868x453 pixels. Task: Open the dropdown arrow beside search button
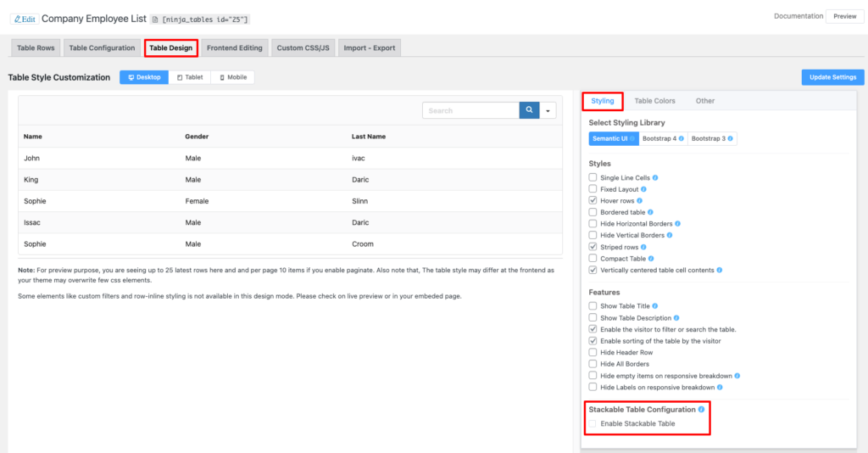pyautogui.click(x=548, y=110)
